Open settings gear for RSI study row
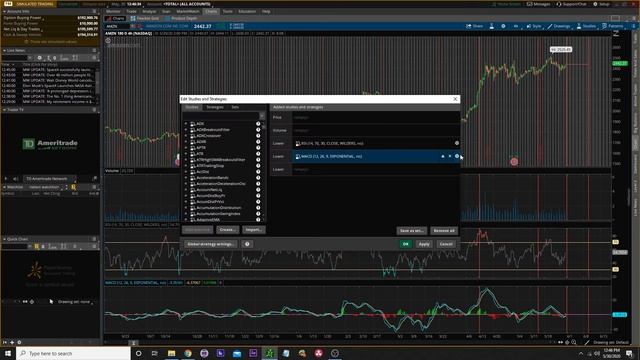The width and height of the screenshot is (640, 360). click(457, 143)
